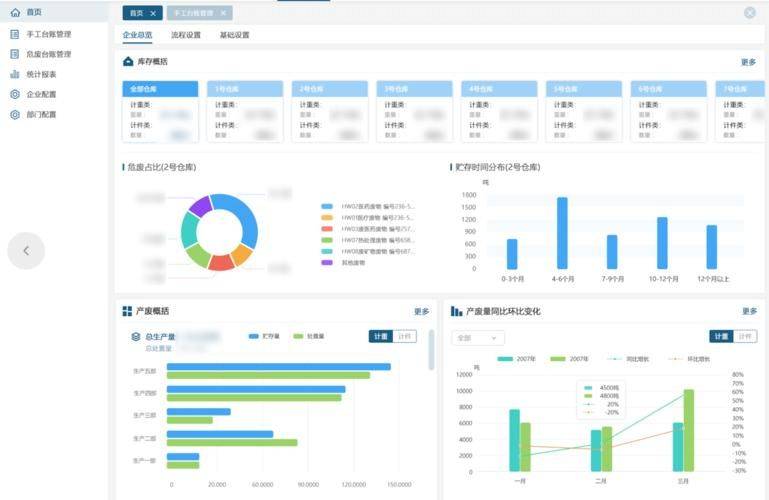Open 危废台账管理 in the sidebar

click(48, 54)
